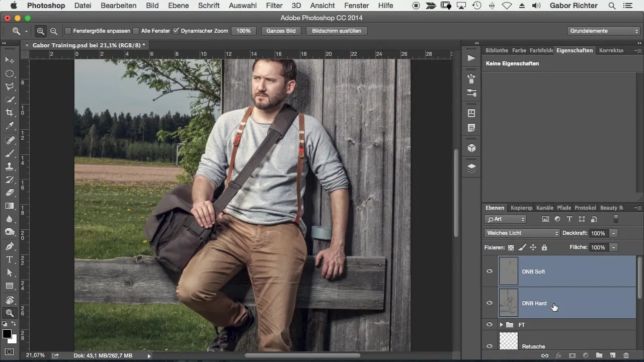644x362 pixels.
Task: Open the Fläche fill dropdown arrow
Action: tap(613, 247)
